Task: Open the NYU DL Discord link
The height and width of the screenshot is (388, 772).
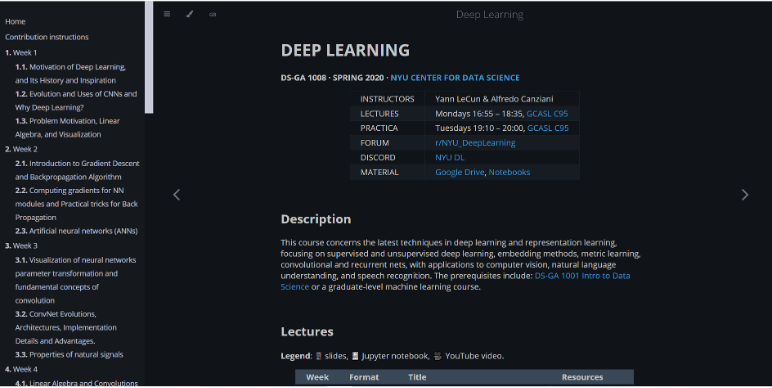Action: (x=450, y=158)
